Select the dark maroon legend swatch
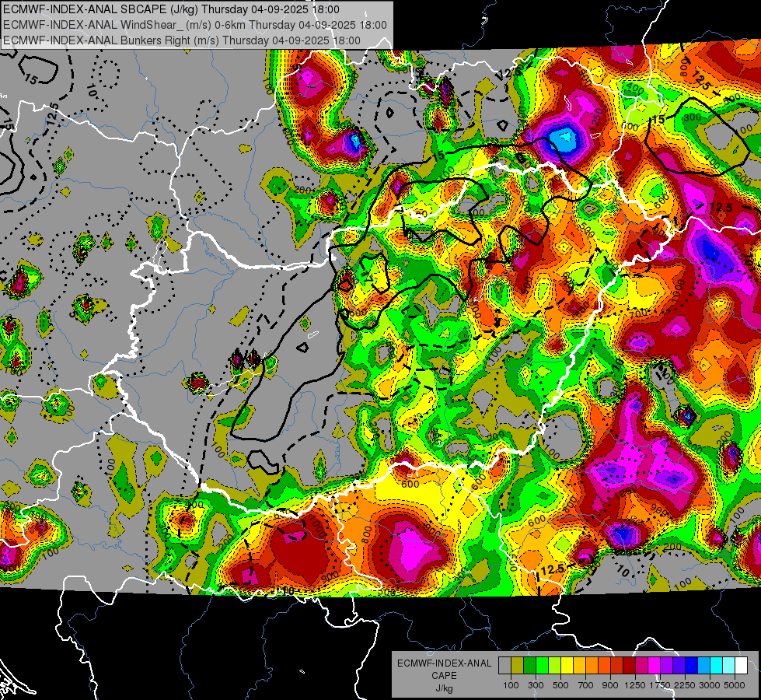Screen dimensions: 761x700 coord(630,665)
